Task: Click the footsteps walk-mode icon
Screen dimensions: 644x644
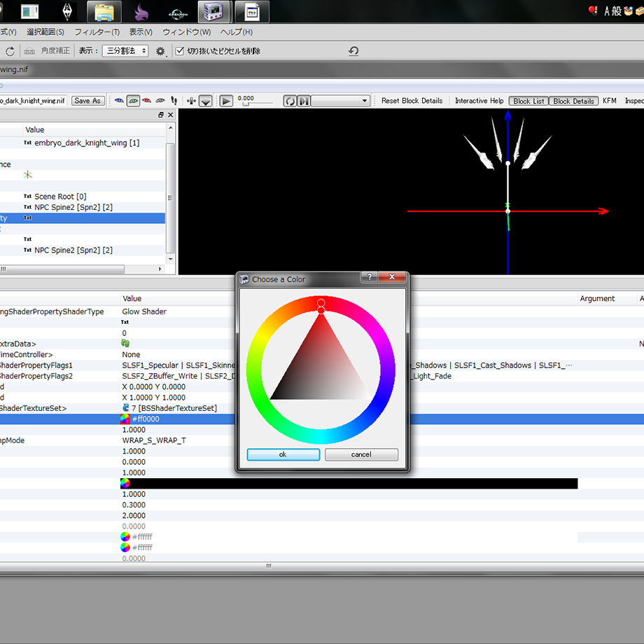Action: click(x=174, y=101)
